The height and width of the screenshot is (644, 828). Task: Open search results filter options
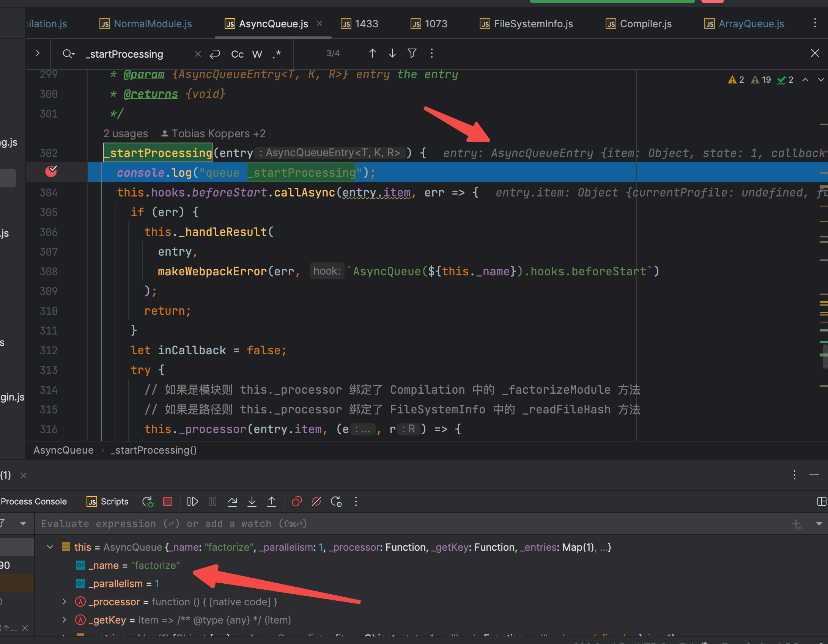(412, 53)
